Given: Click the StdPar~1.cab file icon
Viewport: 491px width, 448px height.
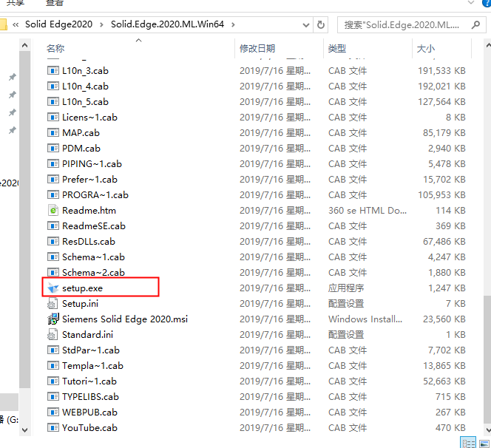Looking at the screenshot, I should (53, 350).
